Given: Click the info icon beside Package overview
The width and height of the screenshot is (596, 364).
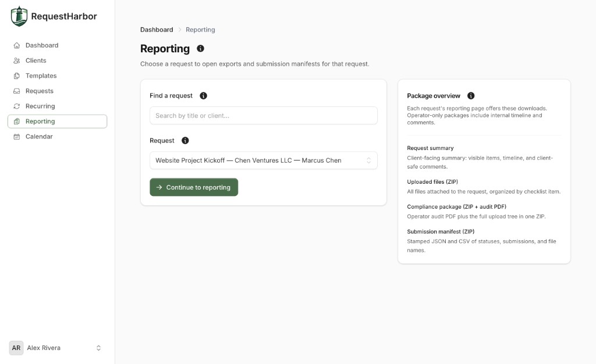Looking at the screenshot, I should (x=470, y=95).
